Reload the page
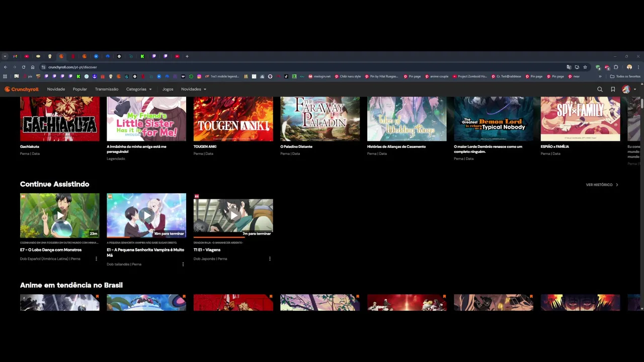The height and width of the screenshot is (362, 644). click(x=24, y=67)
